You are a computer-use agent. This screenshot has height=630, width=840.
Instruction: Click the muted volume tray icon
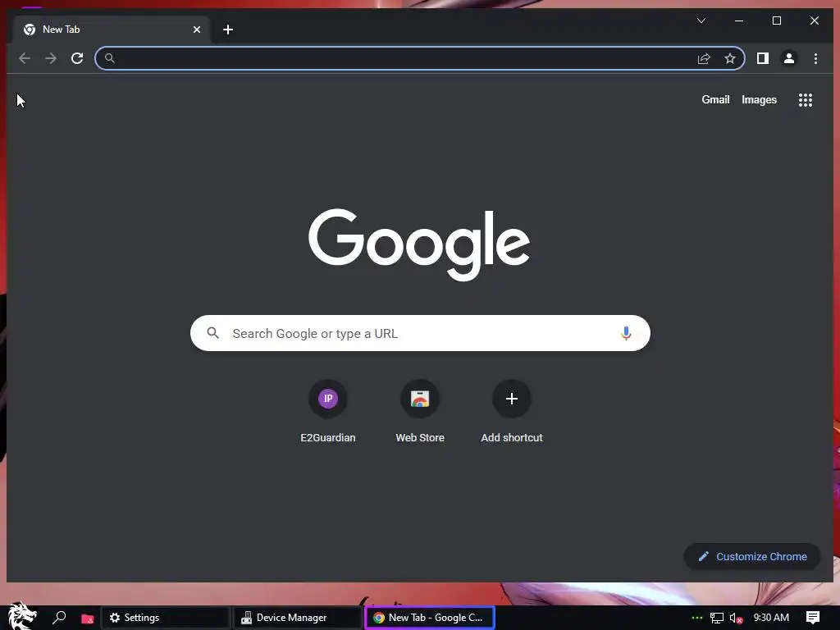737,618
